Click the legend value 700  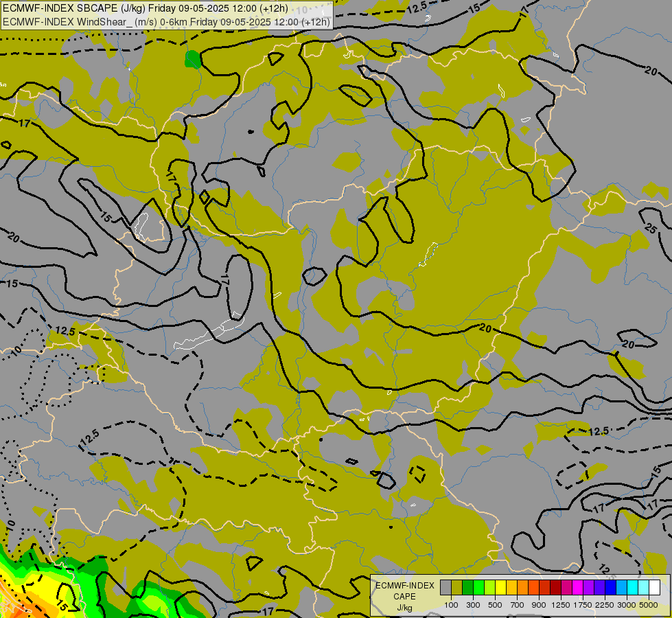tap(518, 605)
